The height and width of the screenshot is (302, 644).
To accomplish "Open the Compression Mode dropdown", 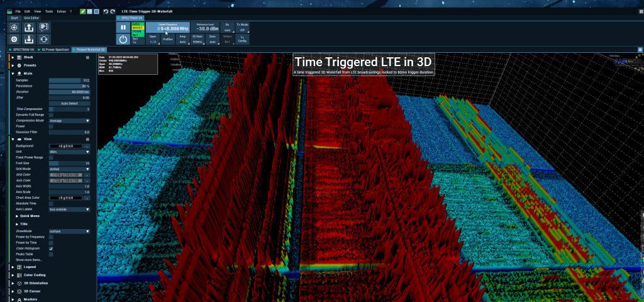I will [69, 120].
